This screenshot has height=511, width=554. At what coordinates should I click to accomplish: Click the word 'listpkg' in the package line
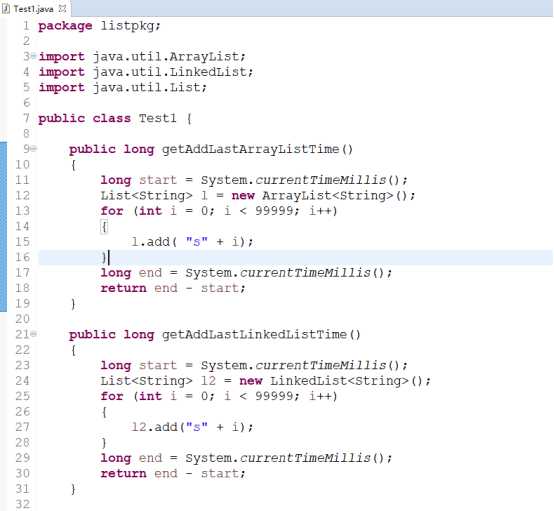click(127, 26)
